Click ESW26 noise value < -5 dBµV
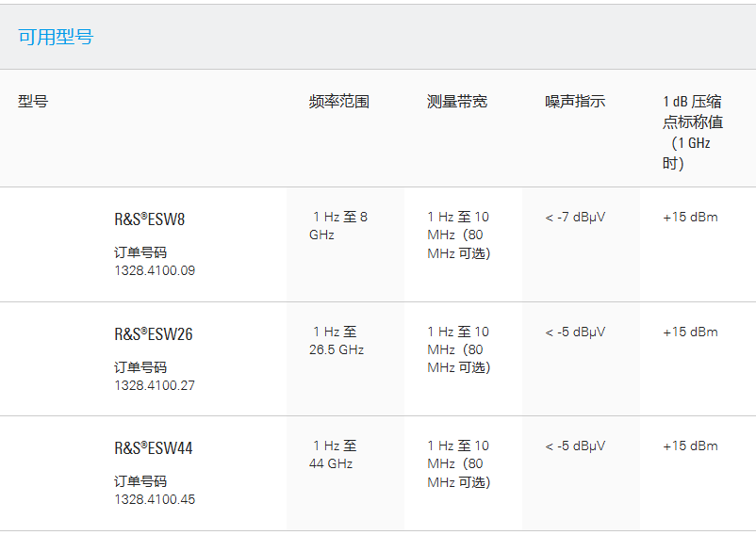756x535 pixels. [575, 332]
